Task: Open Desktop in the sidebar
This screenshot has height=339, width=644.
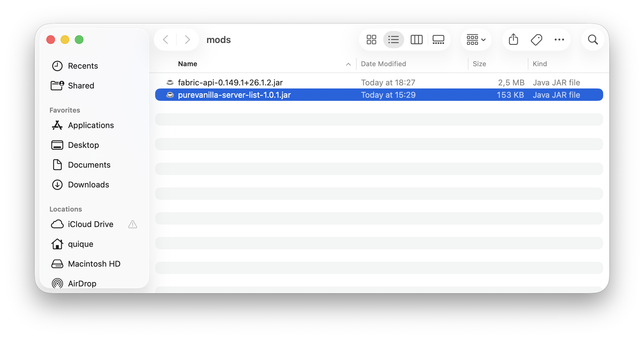Action: click(x=83, y=145)
